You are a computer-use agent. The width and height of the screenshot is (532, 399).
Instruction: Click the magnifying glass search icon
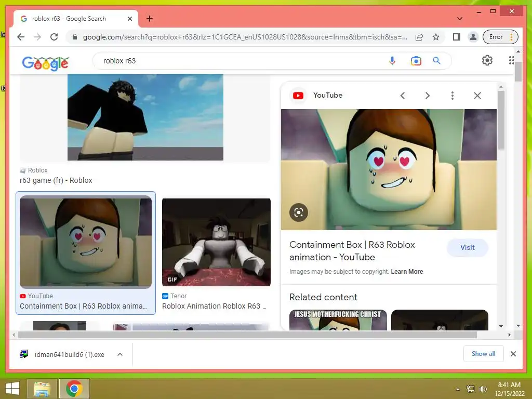click(436, 61)
